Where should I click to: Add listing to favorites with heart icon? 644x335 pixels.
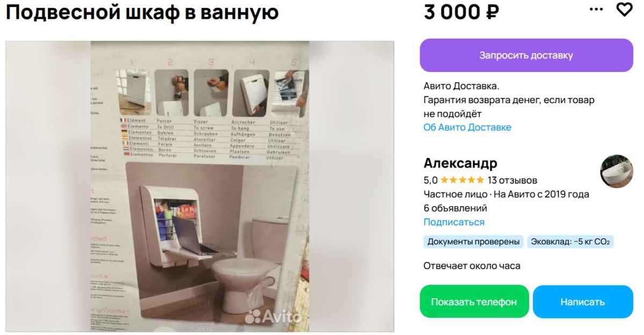624,9
